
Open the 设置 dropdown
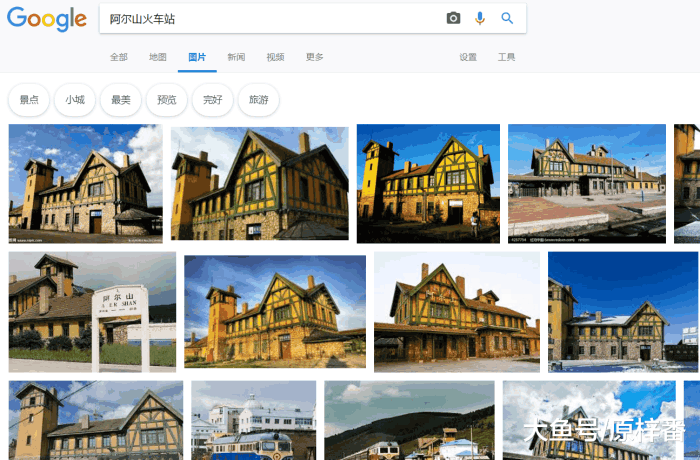pyautogui.click(x=468, y=57)
